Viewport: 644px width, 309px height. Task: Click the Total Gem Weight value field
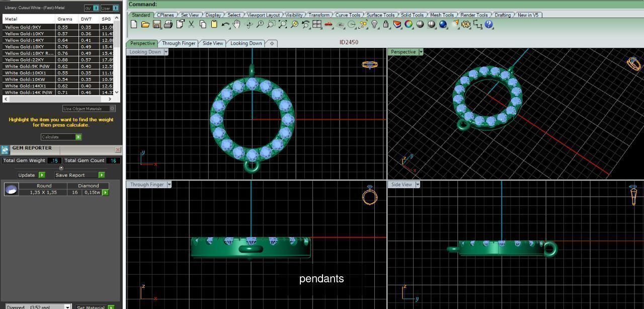[x=54, y=161]
